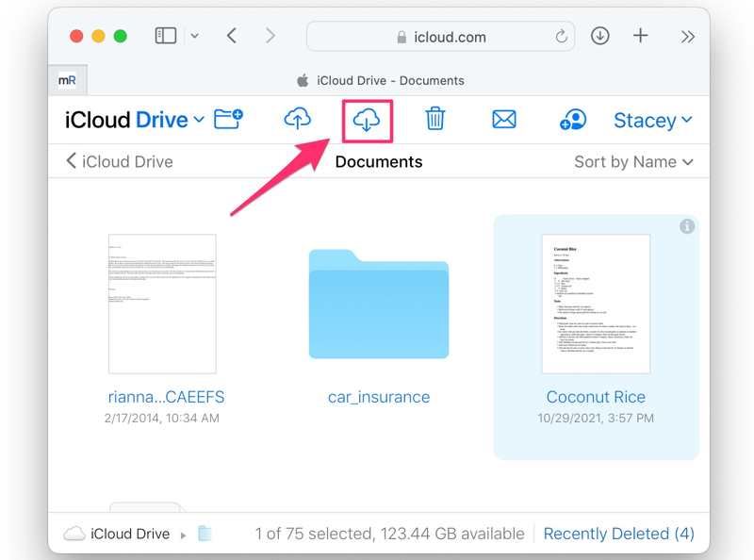
Task: Open a new tab with plus button
Action: click(x=641, y=36)
